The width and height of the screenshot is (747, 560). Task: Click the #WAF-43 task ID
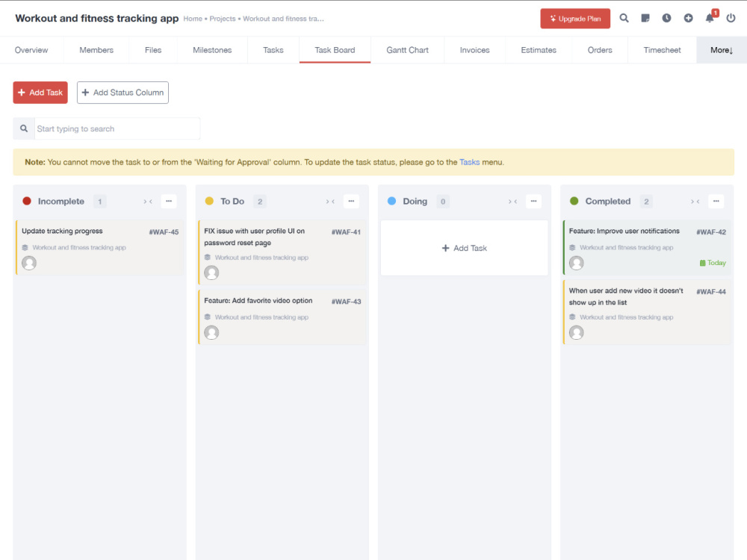coord(347,302)
